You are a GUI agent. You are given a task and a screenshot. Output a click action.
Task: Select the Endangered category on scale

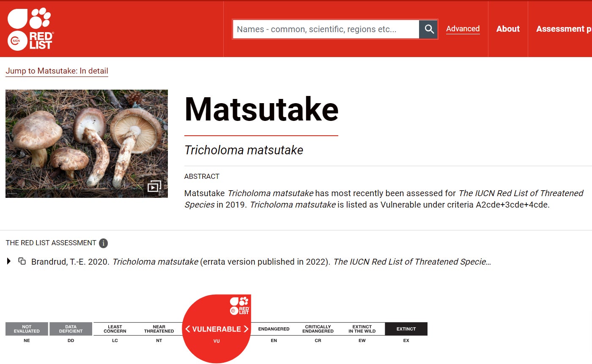tap(274, 329)
